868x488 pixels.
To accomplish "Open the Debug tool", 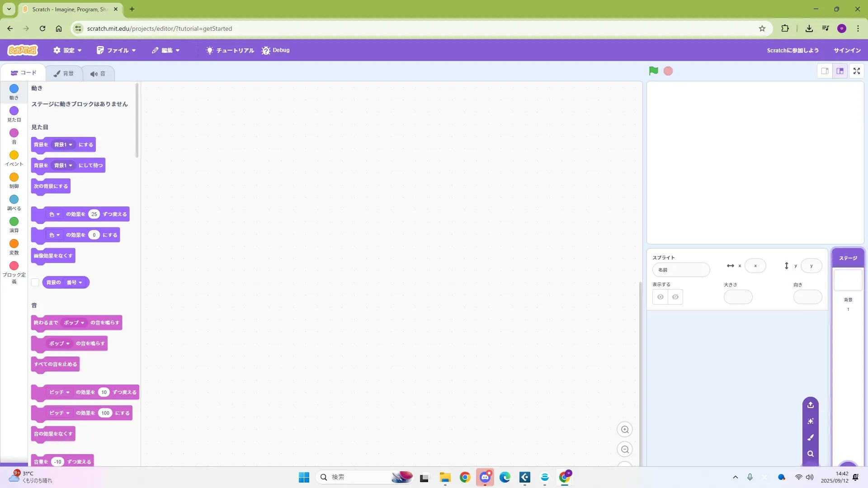I will coord(275,50).
